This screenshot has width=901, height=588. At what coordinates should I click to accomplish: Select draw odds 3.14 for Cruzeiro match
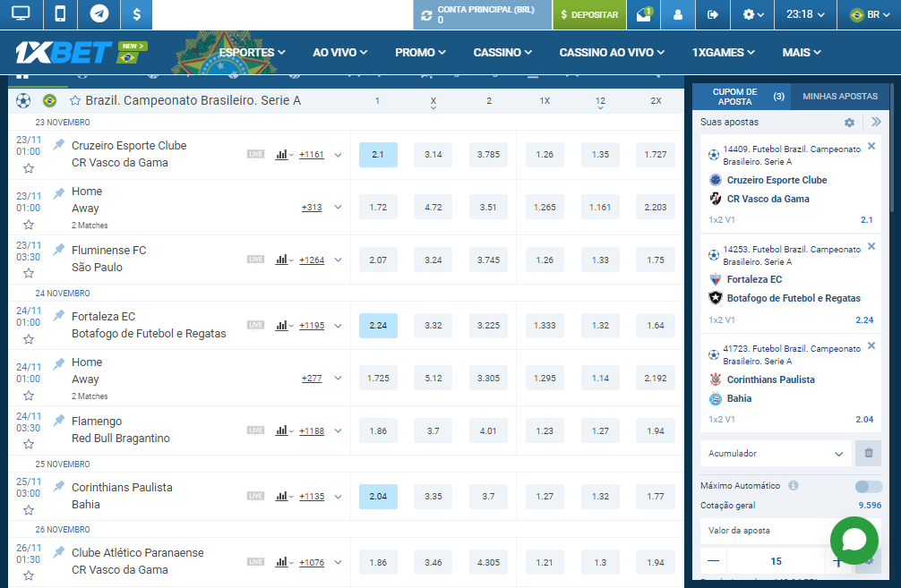(x=433, y=155)
